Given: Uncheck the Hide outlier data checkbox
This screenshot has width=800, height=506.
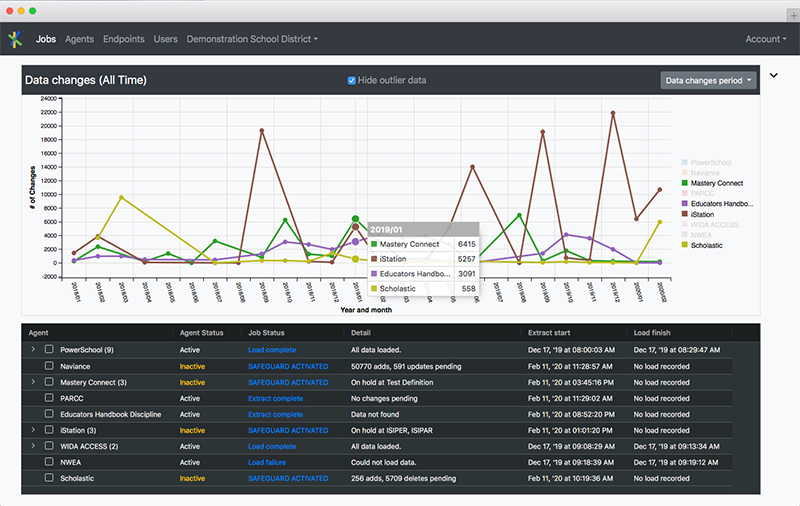Looking at the screenshot, I should (x=352, y=80).
